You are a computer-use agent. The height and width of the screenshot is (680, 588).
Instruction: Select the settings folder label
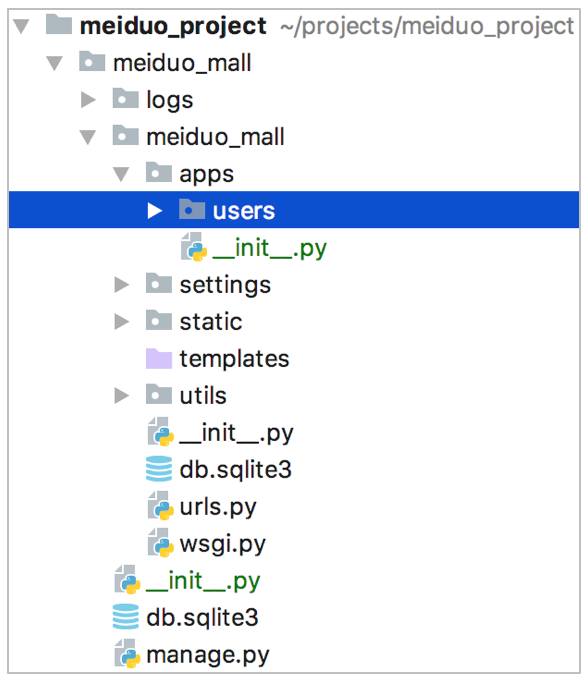click(225, 285)
